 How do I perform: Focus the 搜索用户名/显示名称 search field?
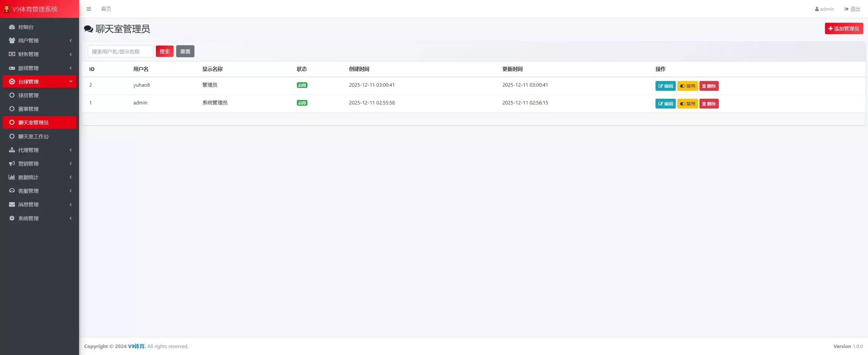pyautogui.click(x=120, y=52)
